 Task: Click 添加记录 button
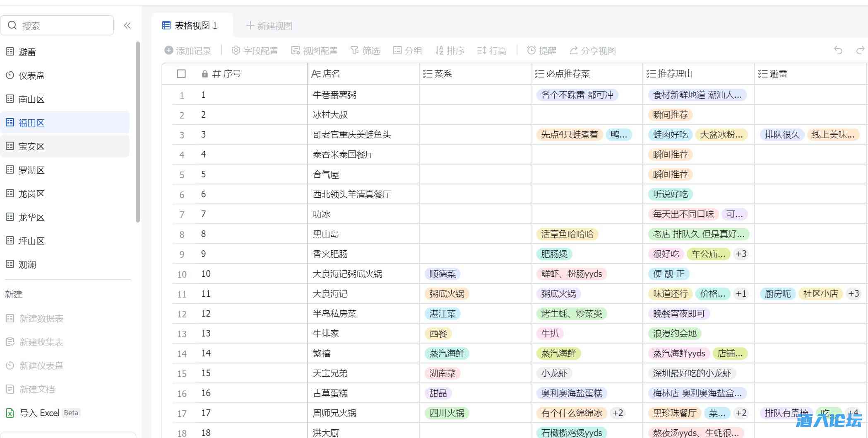(188, 51)
